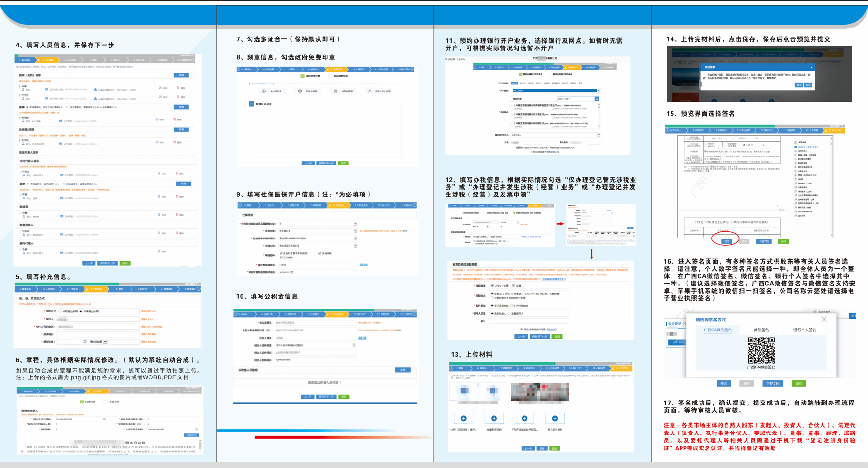The image size is (868, 468).
Task: Click the QR code for 广西CA微信签名
Action: (x=761, y=350)
